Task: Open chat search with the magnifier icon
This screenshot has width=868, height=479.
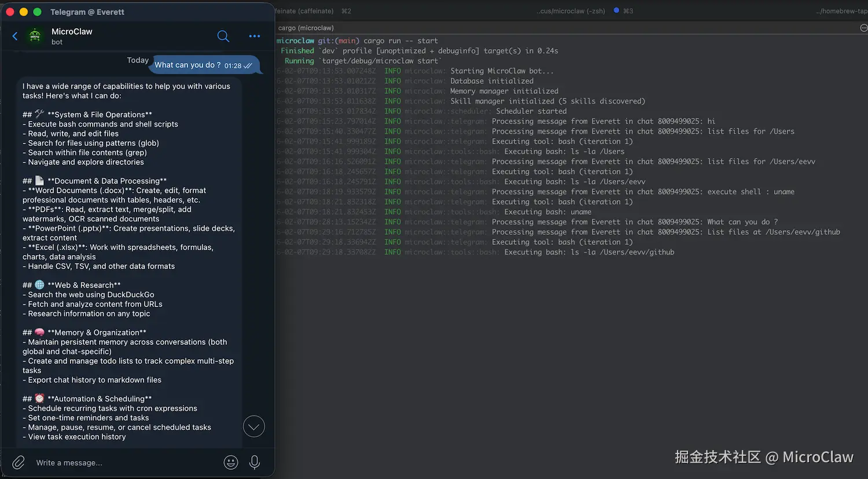Action: [223, 36]
